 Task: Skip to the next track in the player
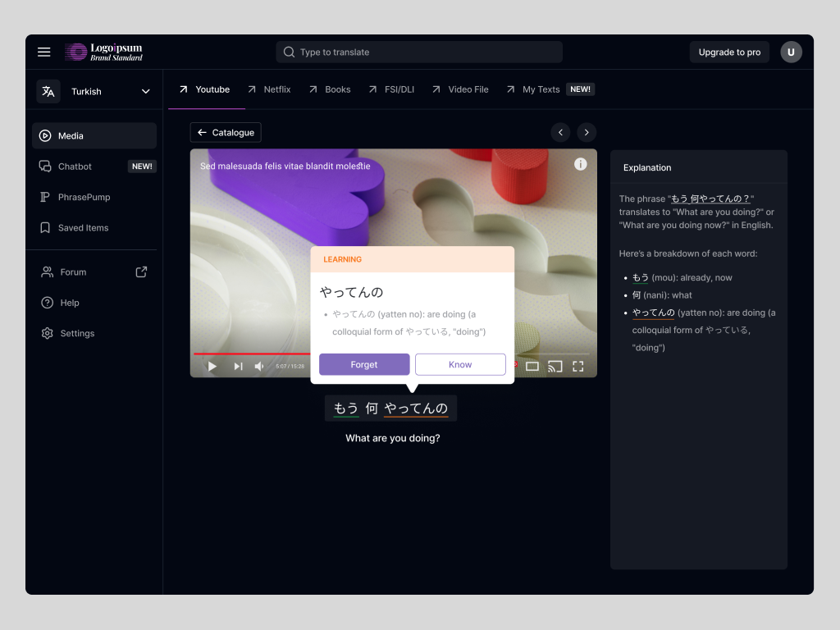238,366
